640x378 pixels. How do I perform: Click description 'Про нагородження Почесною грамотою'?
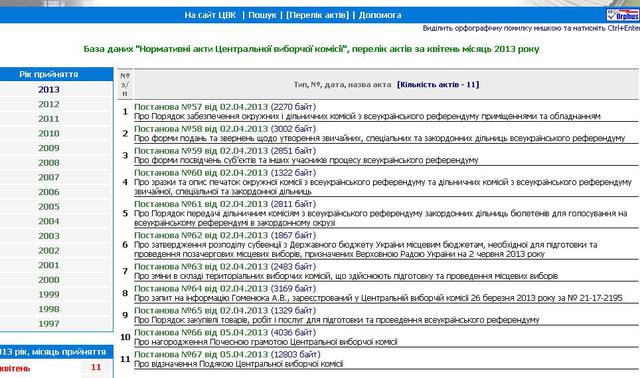(x=266, y=342)
